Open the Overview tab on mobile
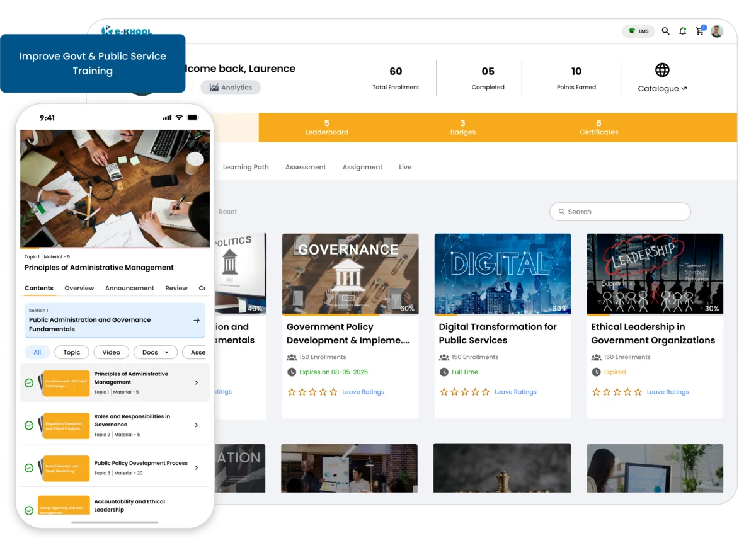 (x=79, y=288)
